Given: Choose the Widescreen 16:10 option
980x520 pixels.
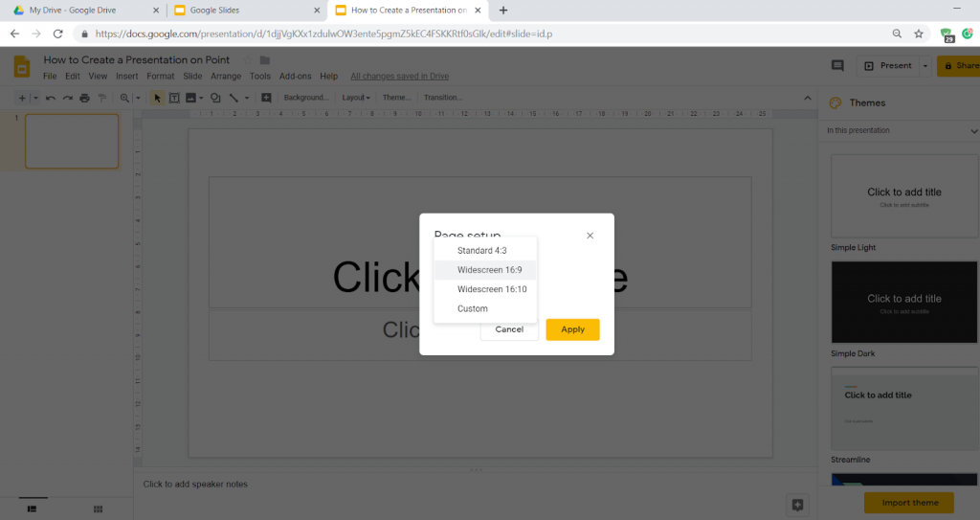Looking at the screenshot, I should pyautogui.click(x=491, y=289).
